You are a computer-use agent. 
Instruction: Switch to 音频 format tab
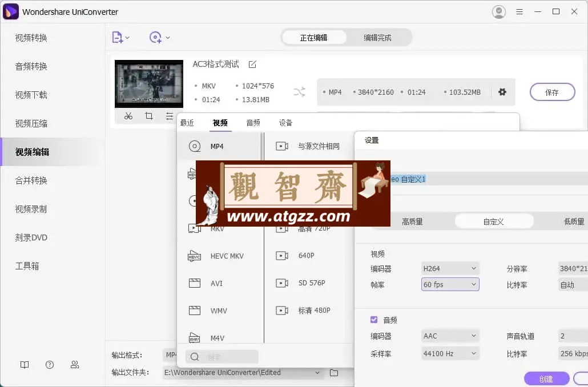[253, 123]
